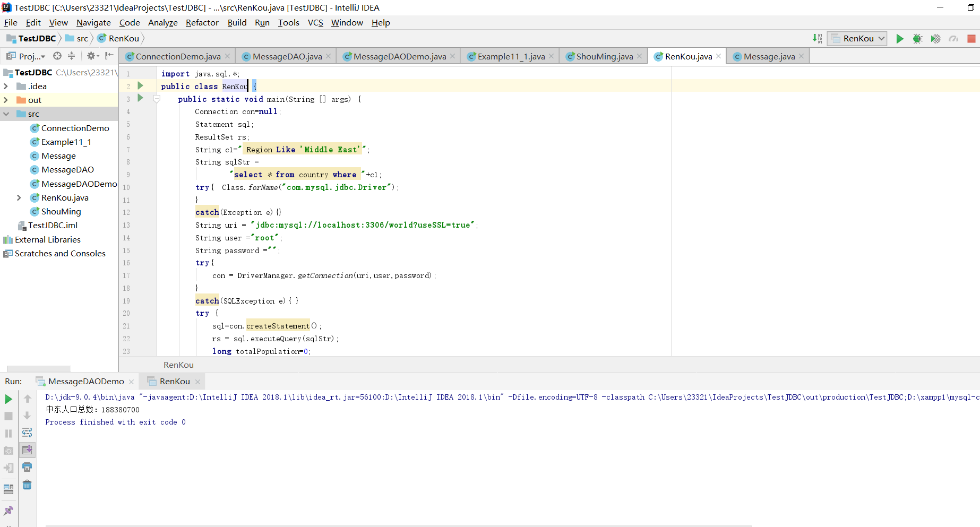The width and height of the screenshot is (980, 527).
Task: Click the down stack trace arrow
Action: pyautogui.click(x=27, y=416)
